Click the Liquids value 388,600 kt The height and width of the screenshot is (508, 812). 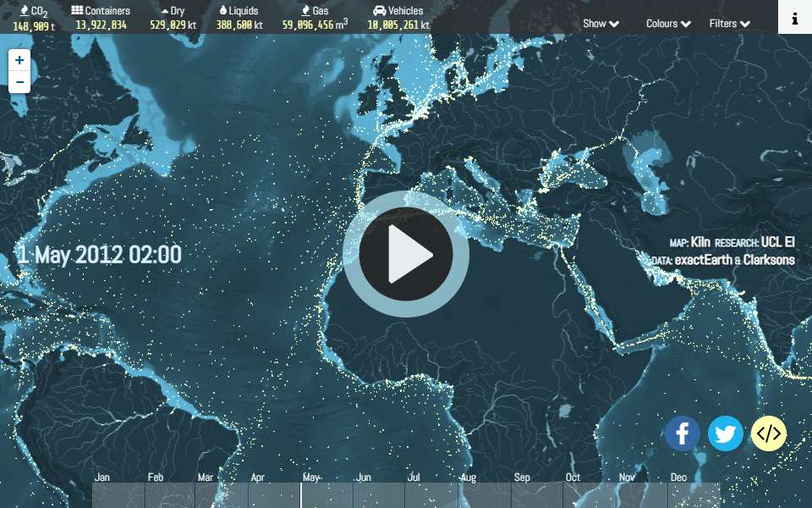pyautogui.click(x=239, y=25)
